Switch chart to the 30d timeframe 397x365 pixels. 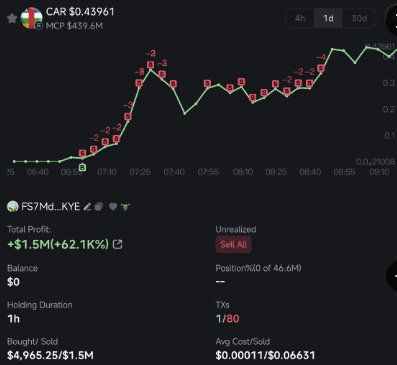[x=359, y=18]
